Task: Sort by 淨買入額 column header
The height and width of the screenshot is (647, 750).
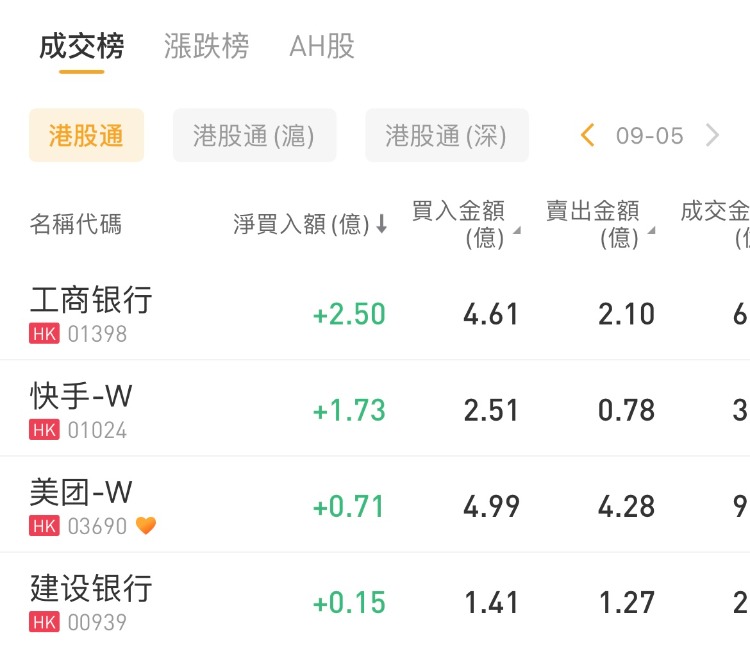Action: (300, 225)
